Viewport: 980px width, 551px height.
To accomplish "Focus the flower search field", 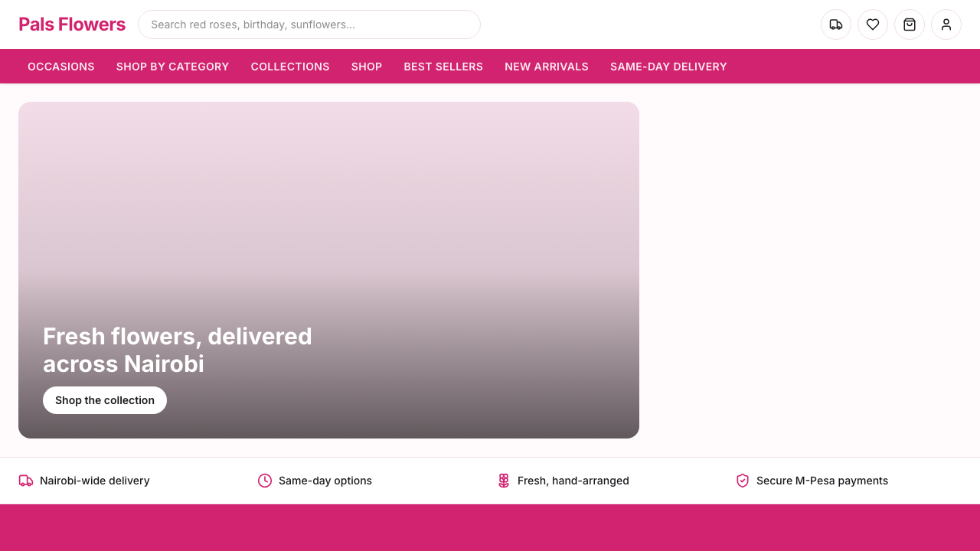I will 309,24.
